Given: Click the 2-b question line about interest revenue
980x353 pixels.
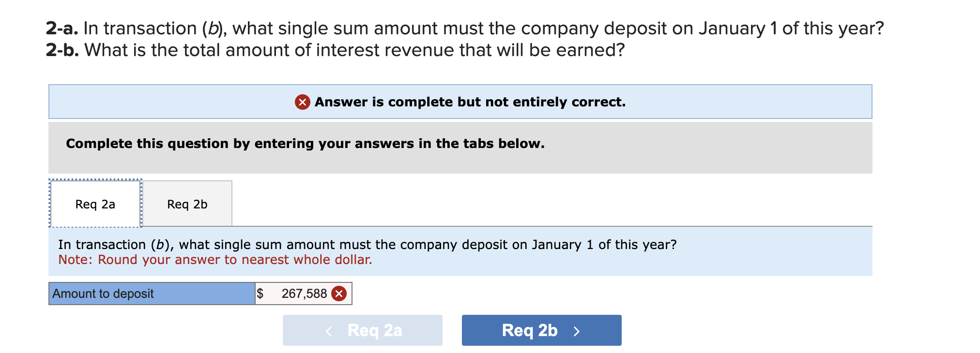Looking at the screenshot, I should pyautogui.click(x=334, y=50).
